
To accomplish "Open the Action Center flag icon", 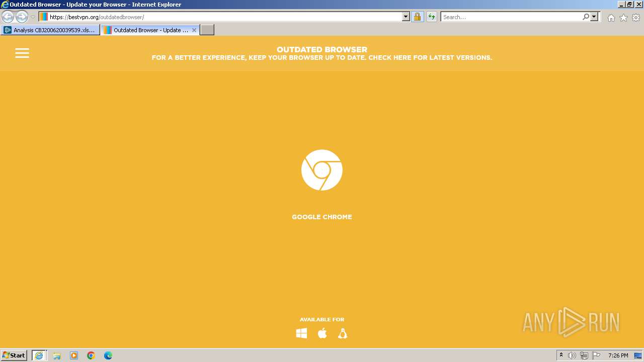I will (x=596, y=355).
